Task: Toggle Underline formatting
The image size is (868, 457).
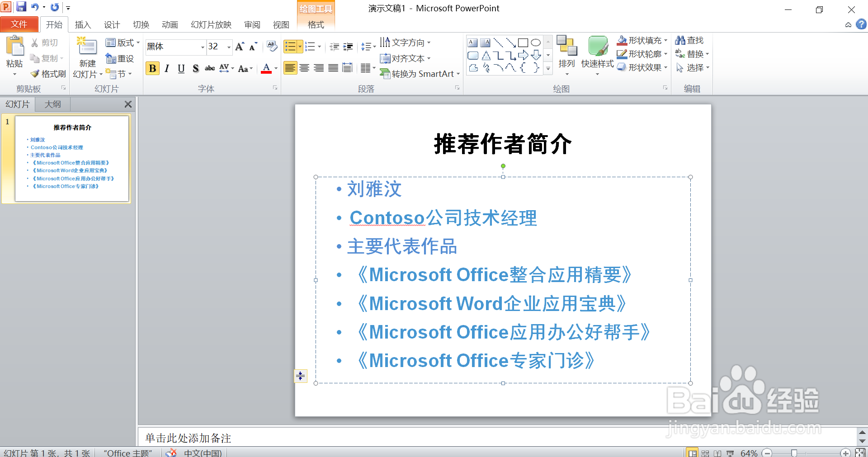Action: coord(181,68)
